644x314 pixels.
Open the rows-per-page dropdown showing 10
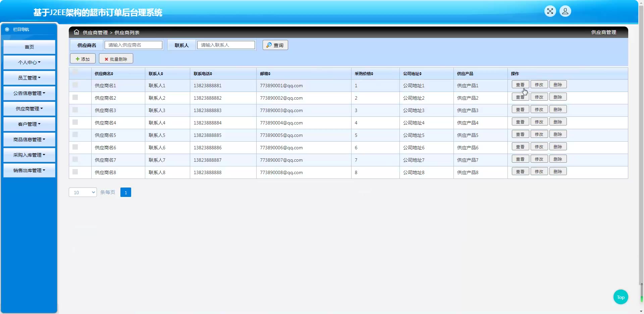pos(83,192)
